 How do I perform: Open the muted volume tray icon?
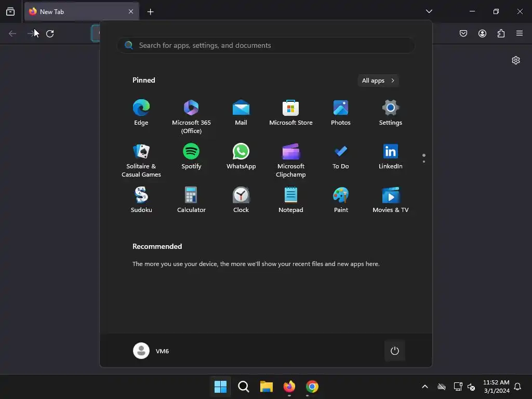[471, 387]
